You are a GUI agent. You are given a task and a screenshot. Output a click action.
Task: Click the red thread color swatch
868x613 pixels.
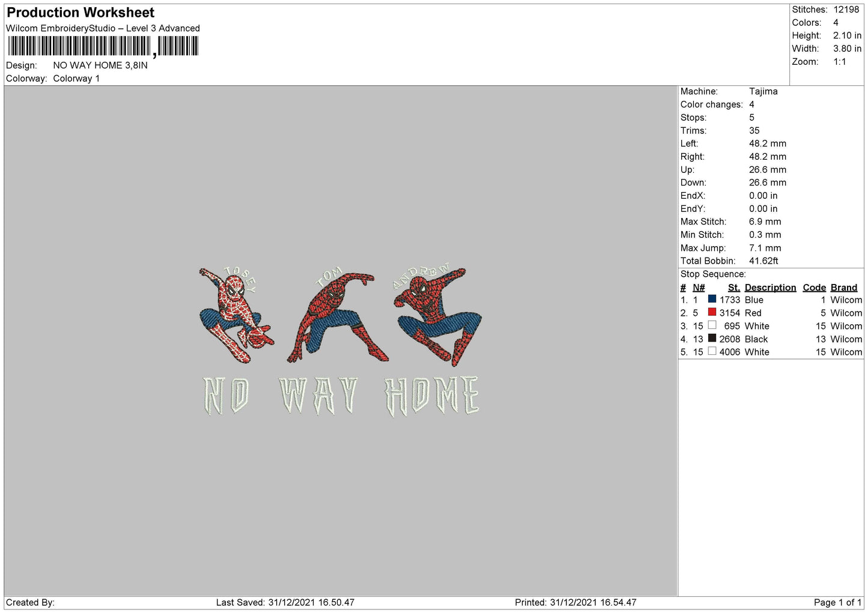712,312
